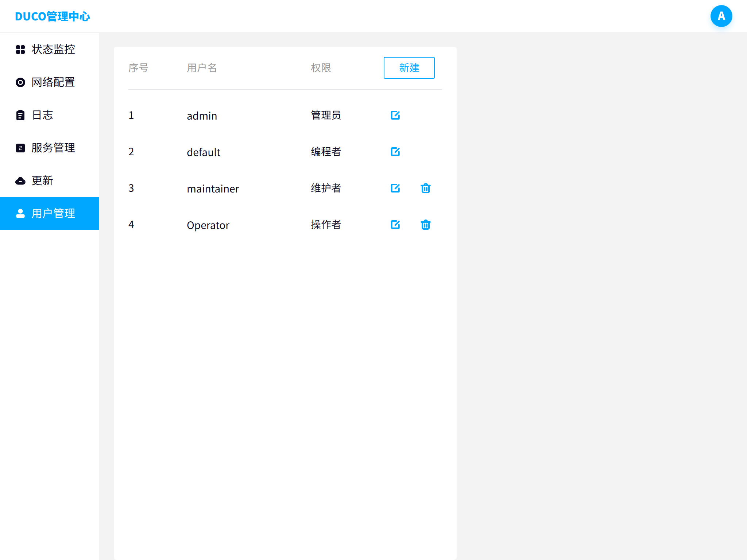Click trash icon for Operator user

(425, 225)
